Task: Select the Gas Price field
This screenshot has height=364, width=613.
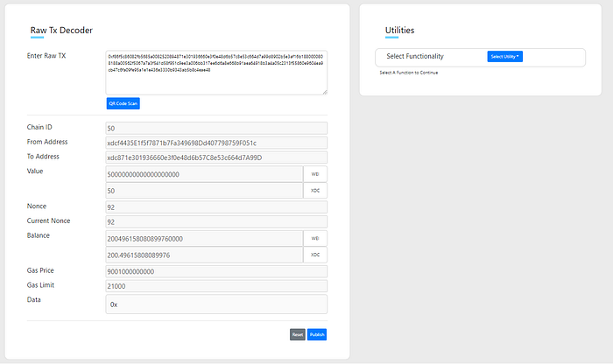Action: pos(216,271)
